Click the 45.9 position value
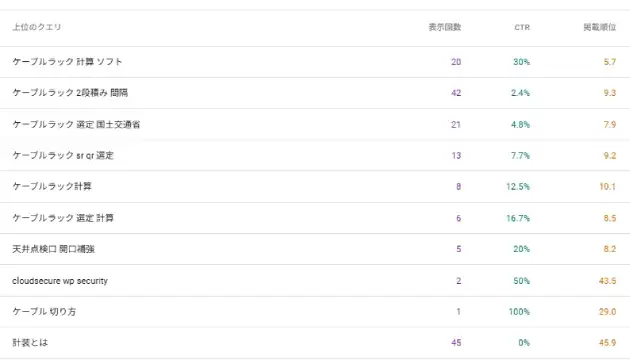This screenshot has width=630, height=360. point(608,343)
